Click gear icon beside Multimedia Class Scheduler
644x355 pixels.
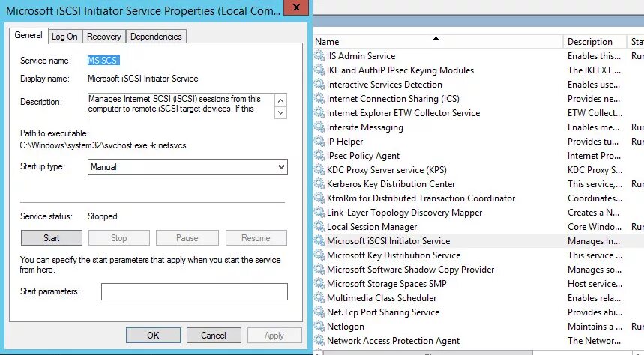[319, 297]
